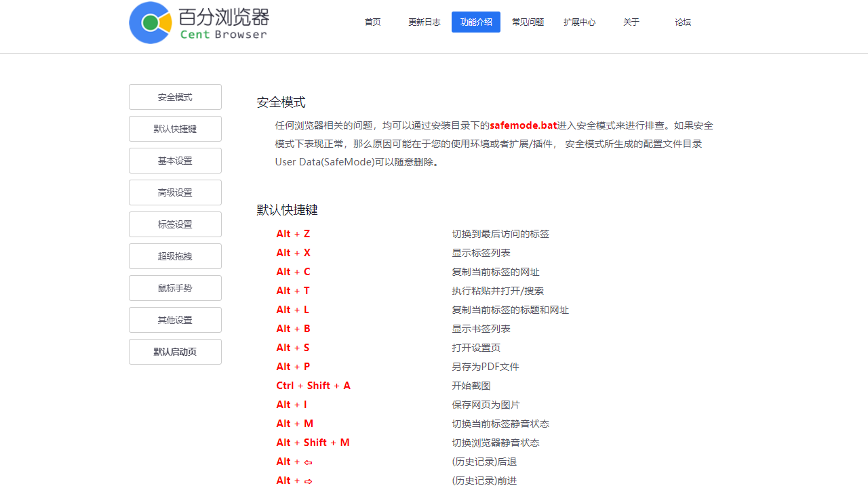Select 标签设置 in the sidebar
Viewport: 868px width, 488px height.
175,224
